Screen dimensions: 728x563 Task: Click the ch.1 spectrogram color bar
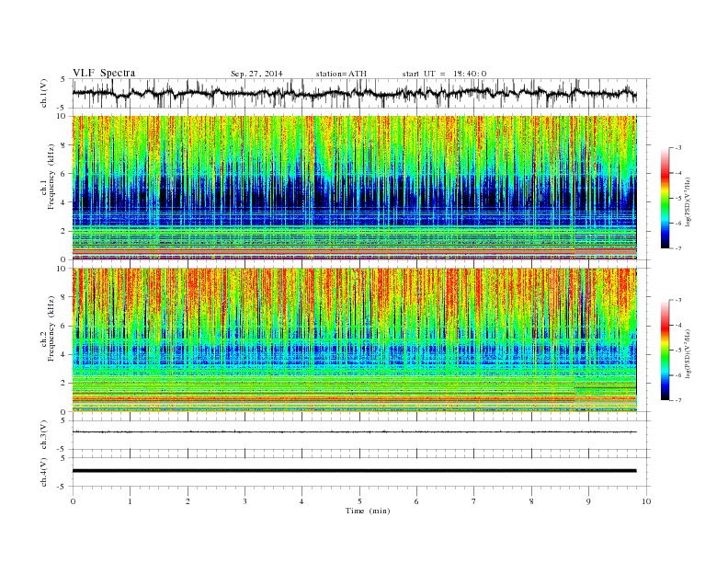pos(665,199)
